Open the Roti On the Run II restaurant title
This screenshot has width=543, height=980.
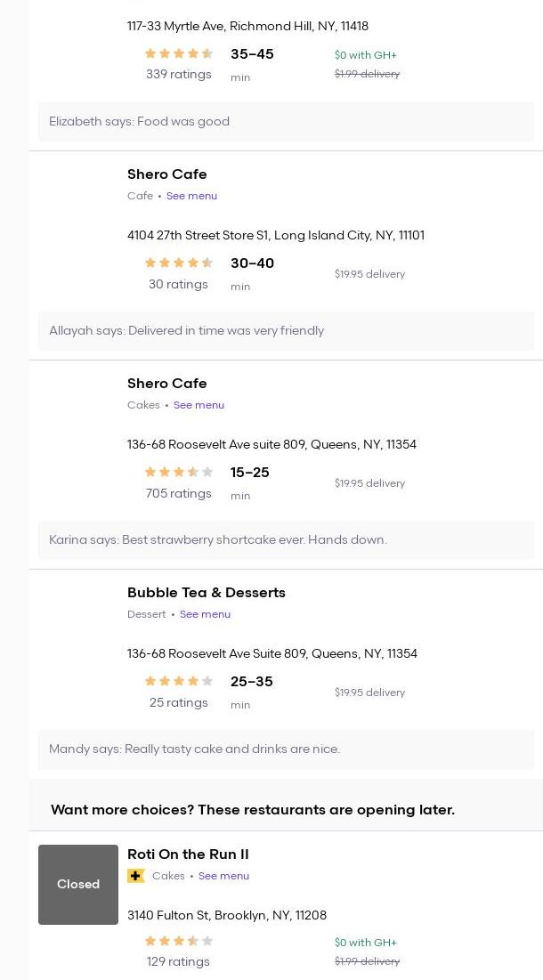[x=188, y=854]
